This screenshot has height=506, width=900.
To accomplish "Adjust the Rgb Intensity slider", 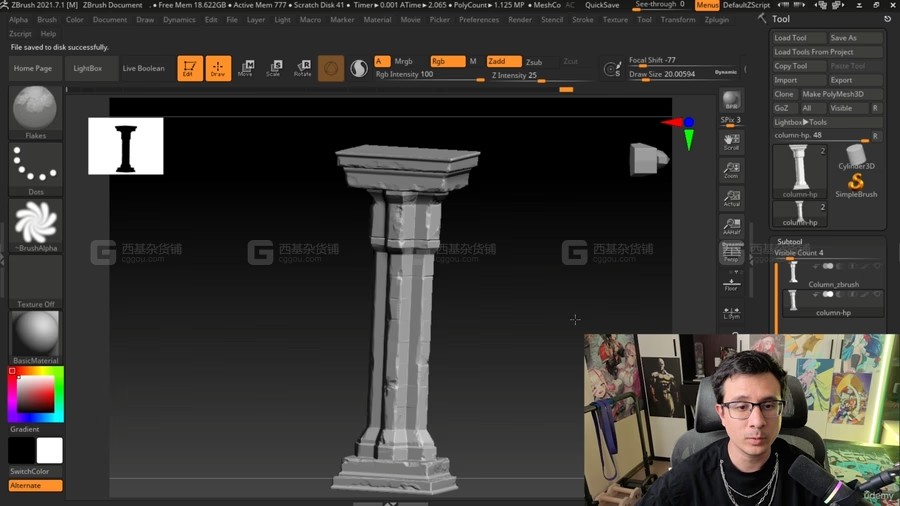I will point(429,75).
